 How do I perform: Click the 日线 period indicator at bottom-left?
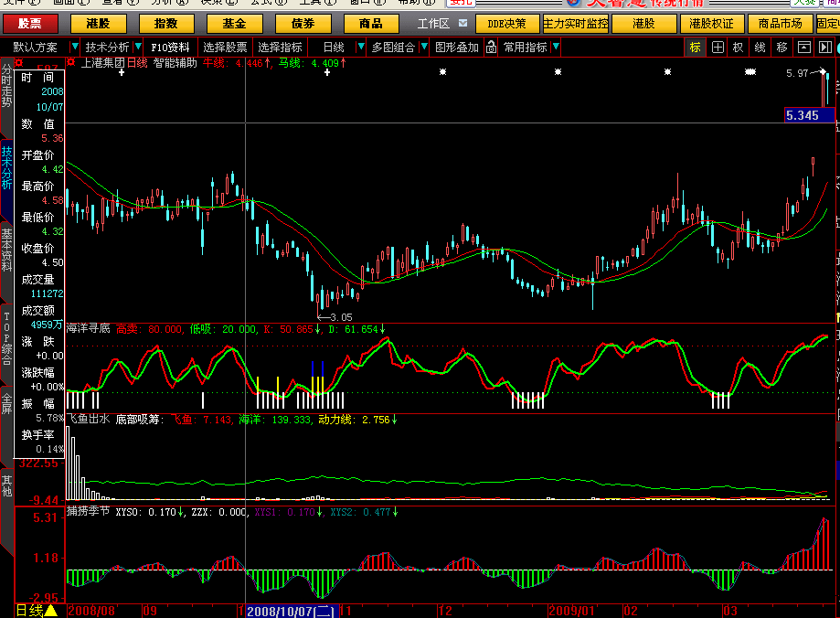coord(37,610)
